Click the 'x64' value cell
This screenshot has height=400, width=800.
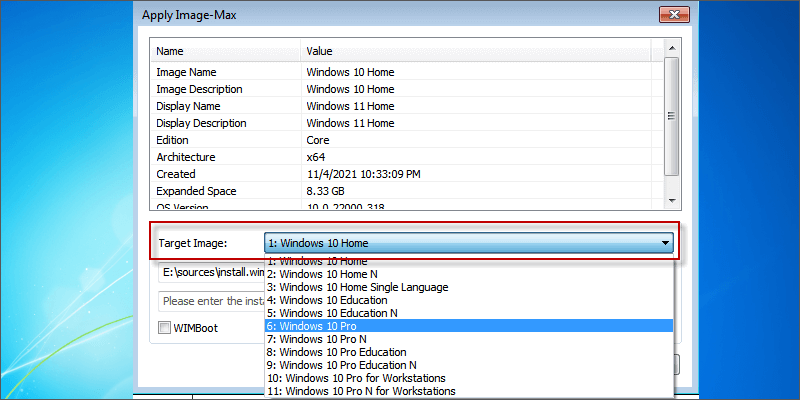pos(316,157)
